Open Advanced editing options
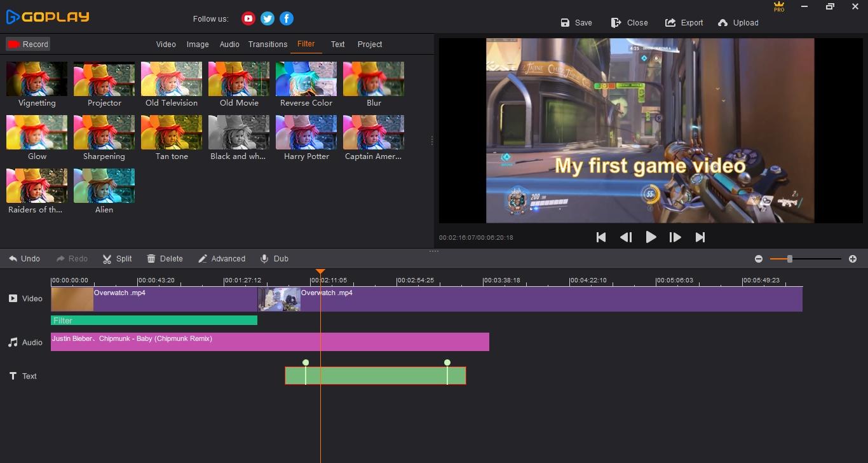This screenshot has width=868, height=463. 222,259
